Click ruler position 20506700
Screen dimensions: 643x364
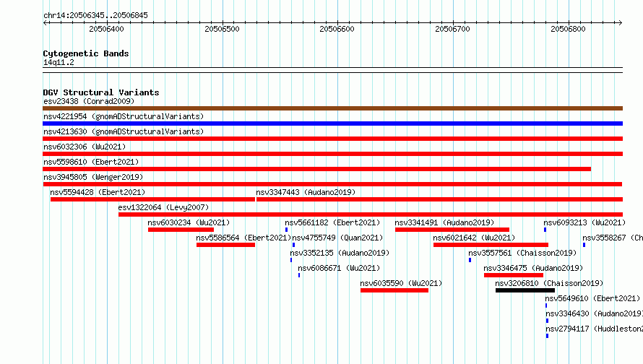[x=452, y=29]
